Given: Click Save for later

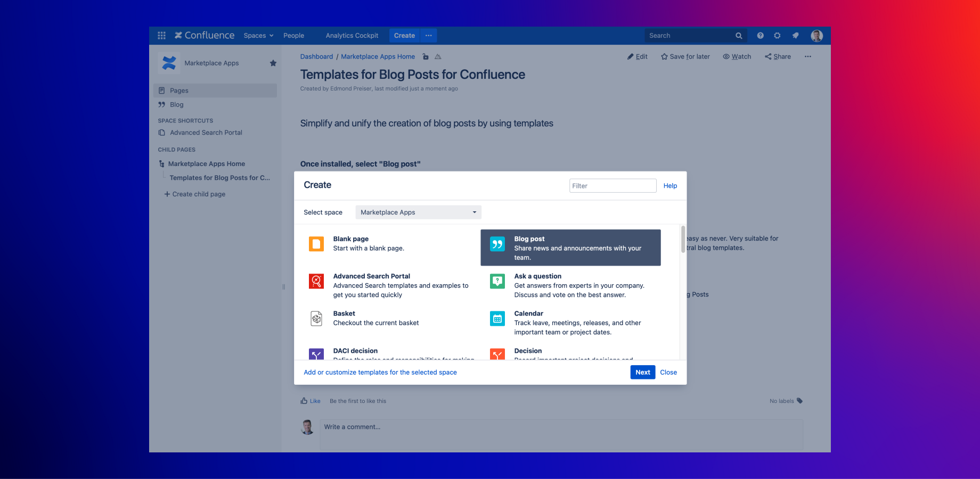Looking at the screenshot, I should (x=685, y=56).
